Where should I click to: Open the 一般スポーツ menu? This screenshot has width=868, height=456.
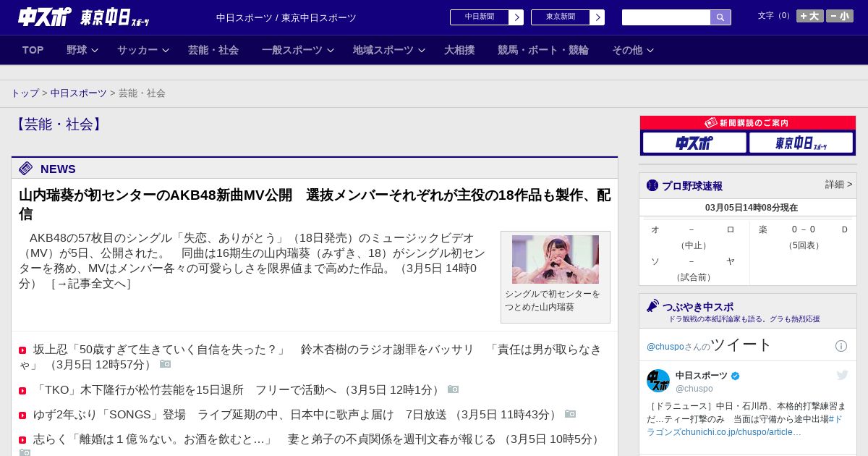coord(292,50)
